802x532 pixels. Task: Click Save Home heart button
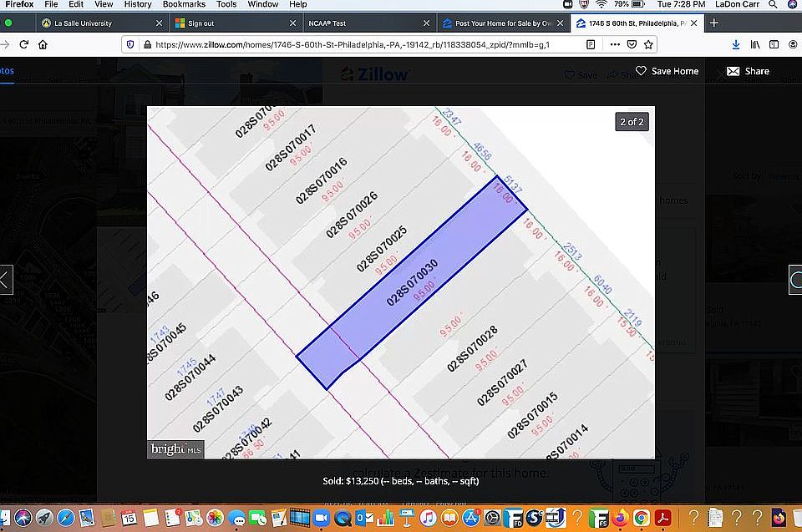pos(667,71)
